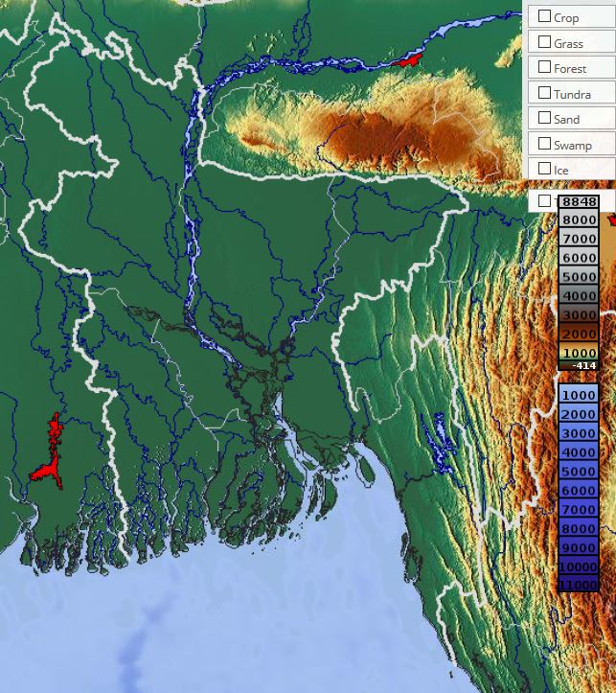Select the light blue 2000 depth swatch
This screenshot has height=693, width=616.
coord(579,414)
